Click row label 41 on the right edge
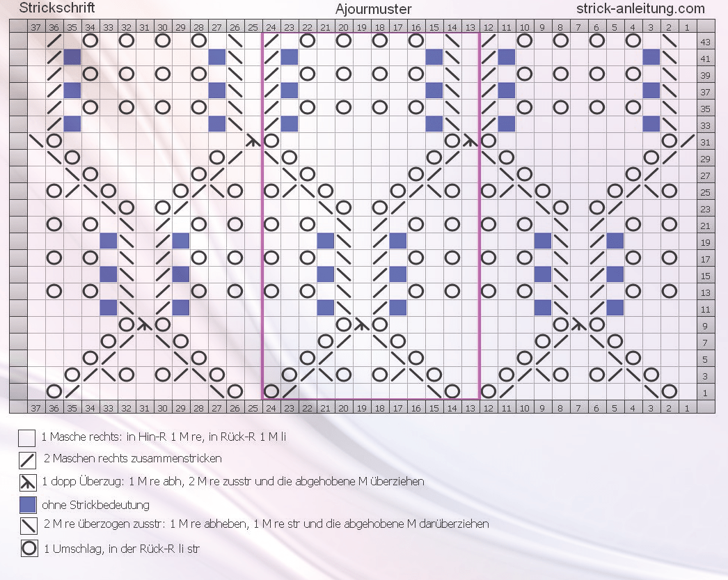 coord(705,58)
